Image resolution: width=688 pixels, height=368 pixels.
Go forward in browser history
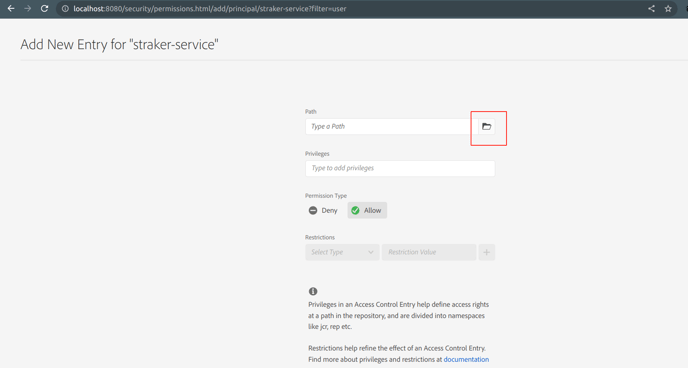click(x=28, y=8)
